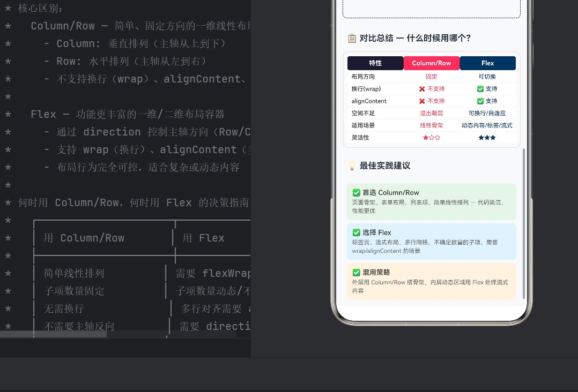The height and width of the screenshot is (392, 578).
Task: Click the '支持 wrap（换行）' comment line
Action: coord(147,149)
